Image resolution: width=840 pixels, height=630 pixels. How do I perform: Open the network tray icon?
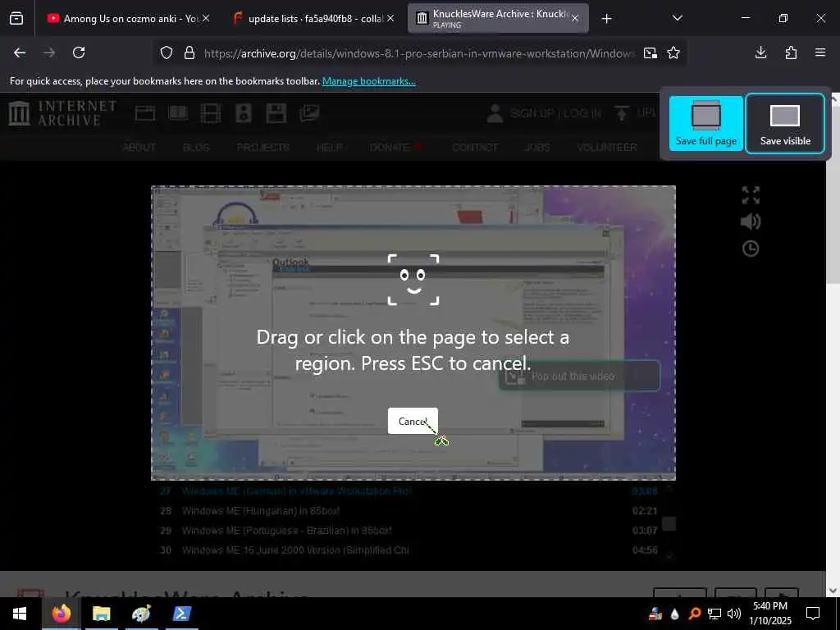(x=714, y=614)
